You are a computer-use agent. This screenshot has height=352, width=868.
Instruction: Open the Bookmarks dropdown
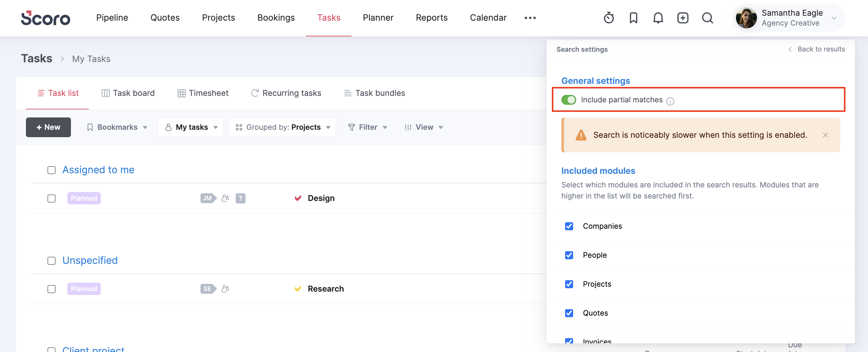[x=117, y=127]
